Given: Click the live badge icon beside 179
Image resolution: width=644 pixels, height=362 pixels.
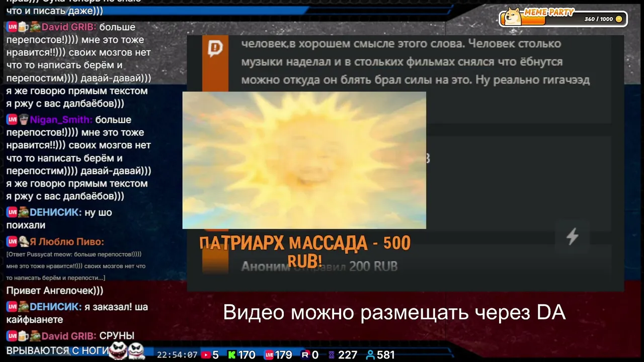Looking at the screenshot, I should coord(269,355).
